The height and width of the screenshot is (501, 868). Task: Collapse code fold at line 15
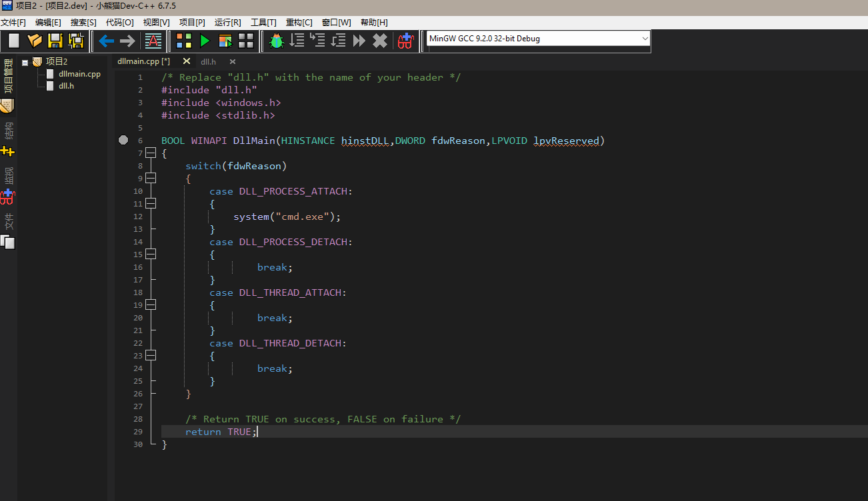tap(151, 254)
